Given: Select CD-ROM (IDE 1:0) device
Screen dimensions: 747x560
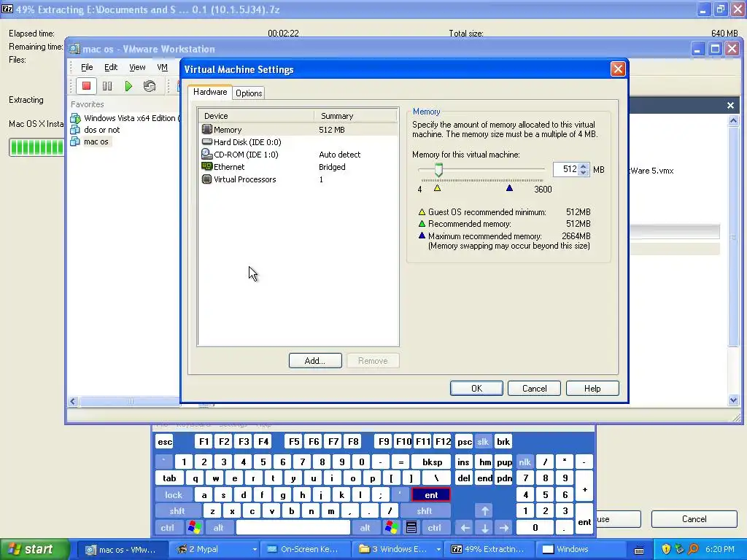Looking at the screenshot, I should click(x=298, y=155).
